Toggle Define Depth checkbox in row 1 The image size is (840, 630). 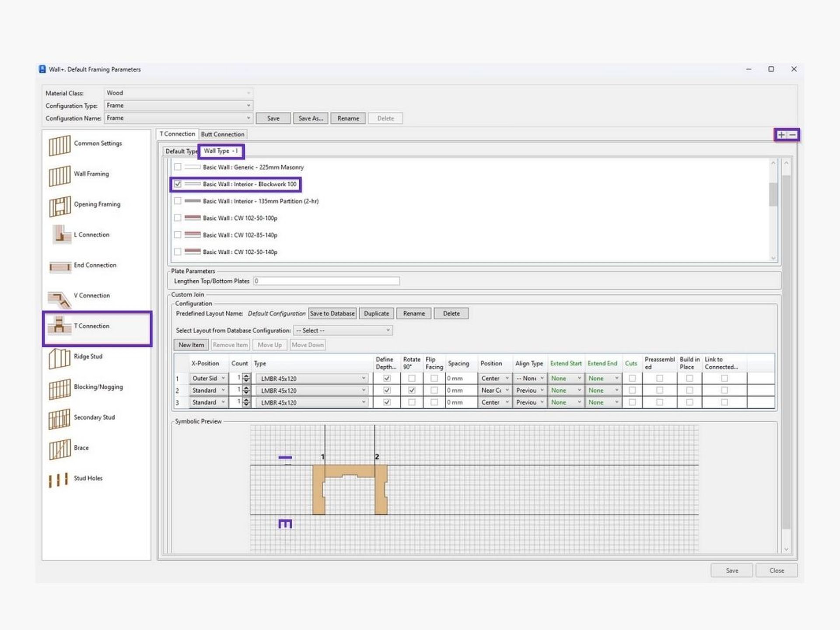(x=387, y=378)
